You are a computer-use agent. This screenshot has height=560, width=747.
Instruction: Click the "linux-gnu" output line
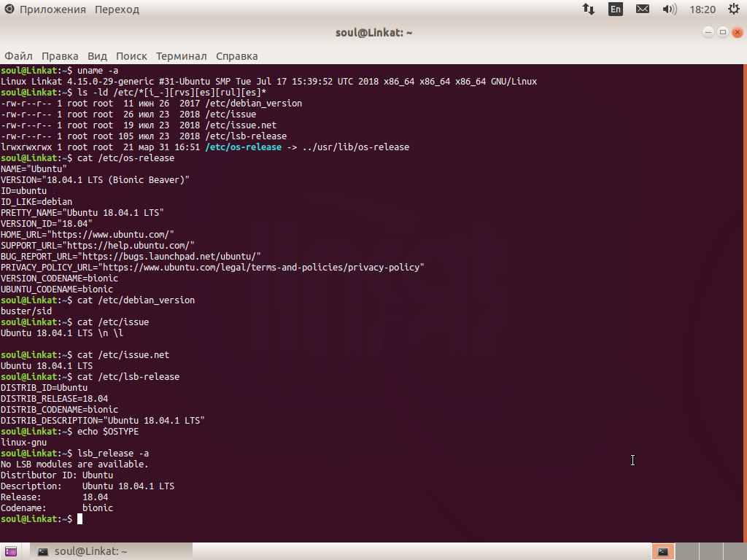24,443
